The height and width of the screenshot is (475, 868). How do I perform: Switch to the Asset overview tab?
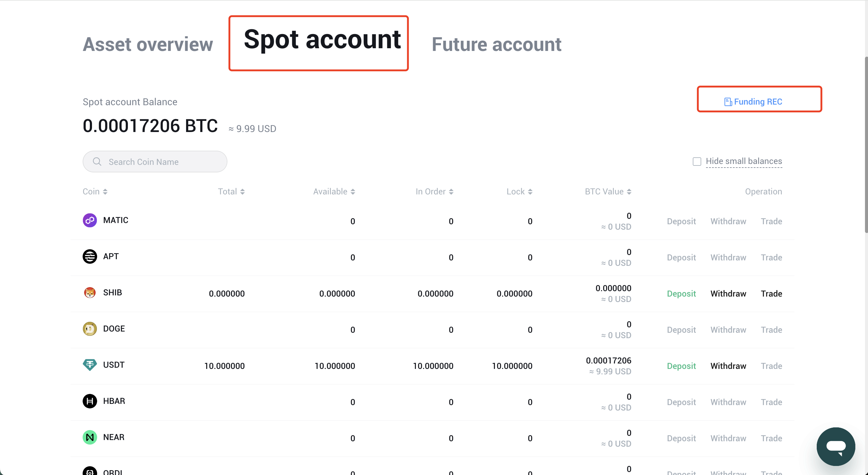coord(147,44)
